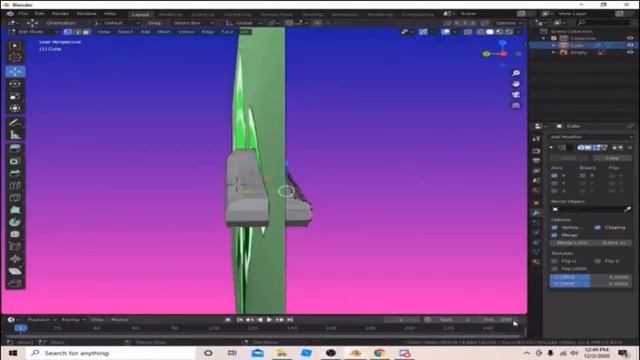Select the Shear tool
The height and width of the screenshot is (360, 640).
tap(15, 271)
